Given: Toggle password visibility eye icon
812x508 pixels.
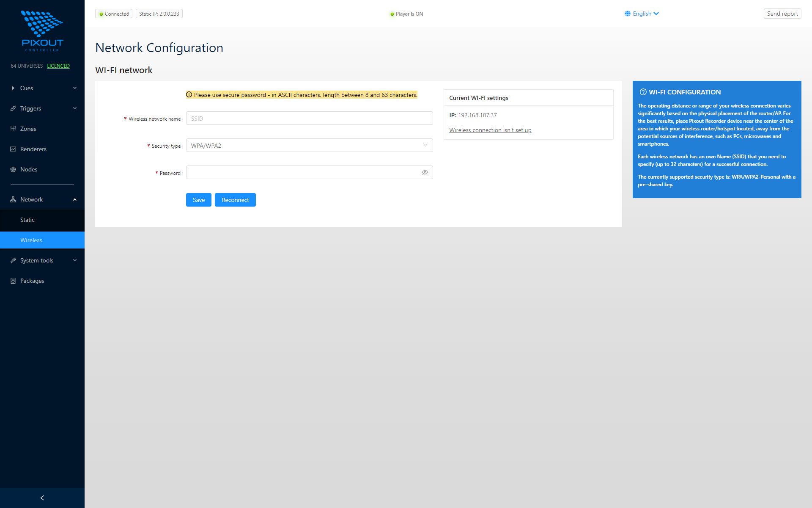Looking at the screenshot, I should coord(425,172).
